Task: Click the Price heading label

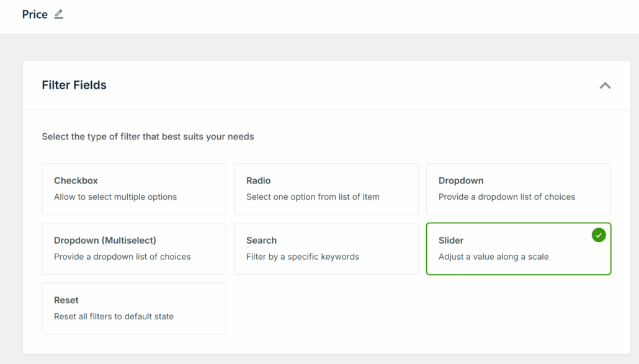Action: 34,14
